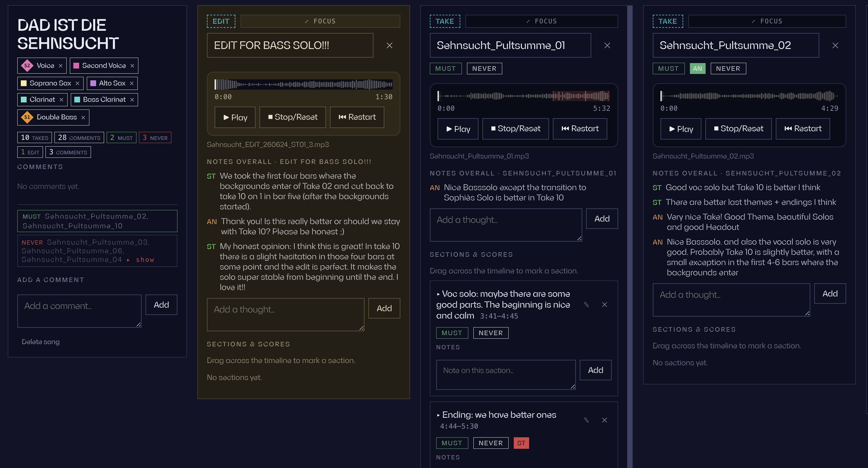Close the Sehnsucht_Pultsumme_01 take panel
Image resolution: width=868 pixels, height=468 pixels.
coord(607,45)
